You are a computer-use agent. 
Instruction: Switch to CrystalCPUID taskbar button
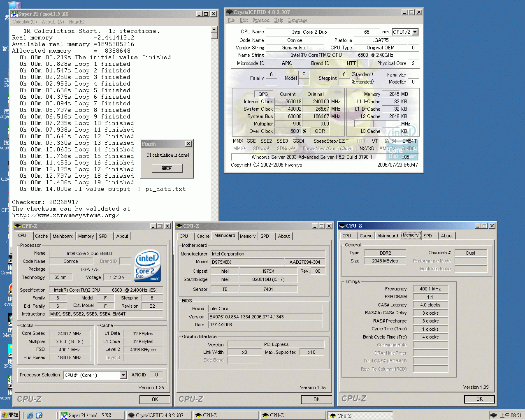coord(159,415)
